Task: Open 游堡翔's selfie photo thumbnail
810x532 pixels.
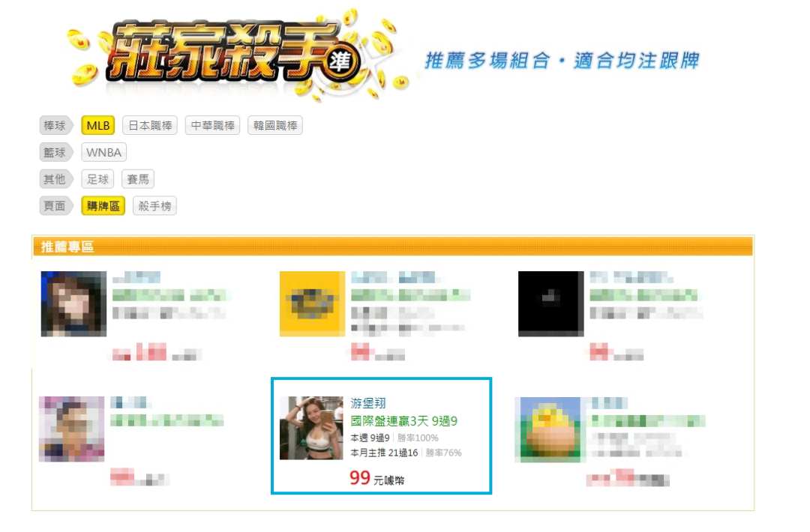Action: 311,428
